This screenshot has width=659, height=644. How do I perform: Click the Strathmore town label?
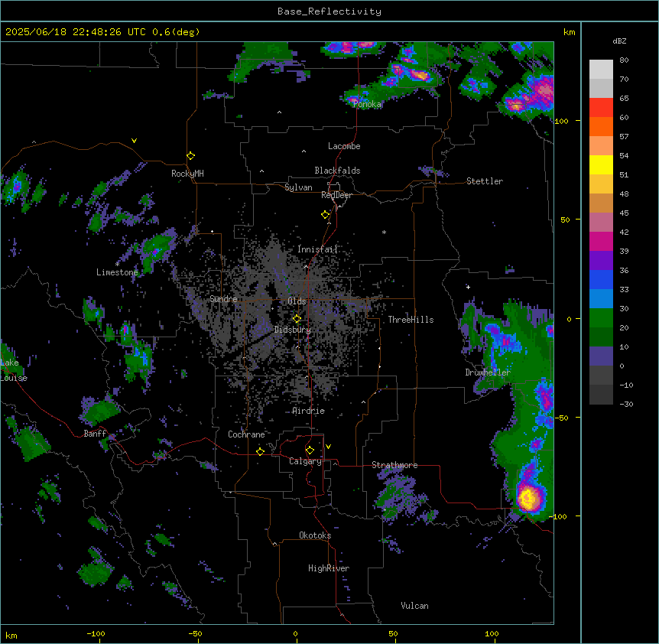[394, 465]
